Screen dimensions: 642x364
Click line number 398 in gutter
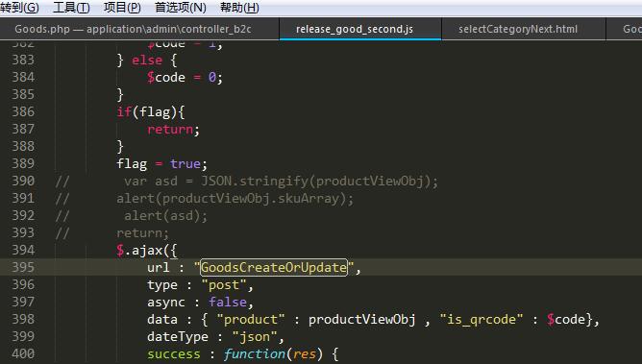23,319
